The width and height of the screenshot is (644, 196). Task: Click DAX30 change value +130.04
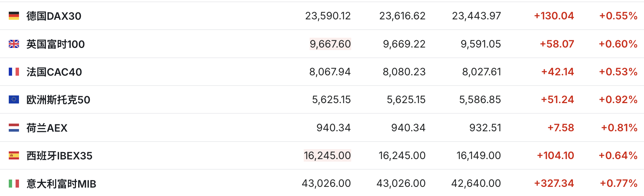pos(553,16)
